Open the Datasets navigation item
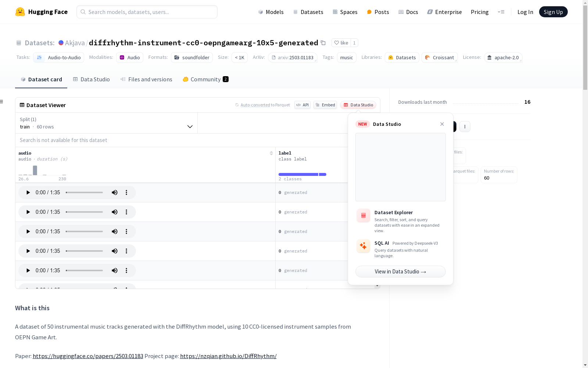 (308, 12)
